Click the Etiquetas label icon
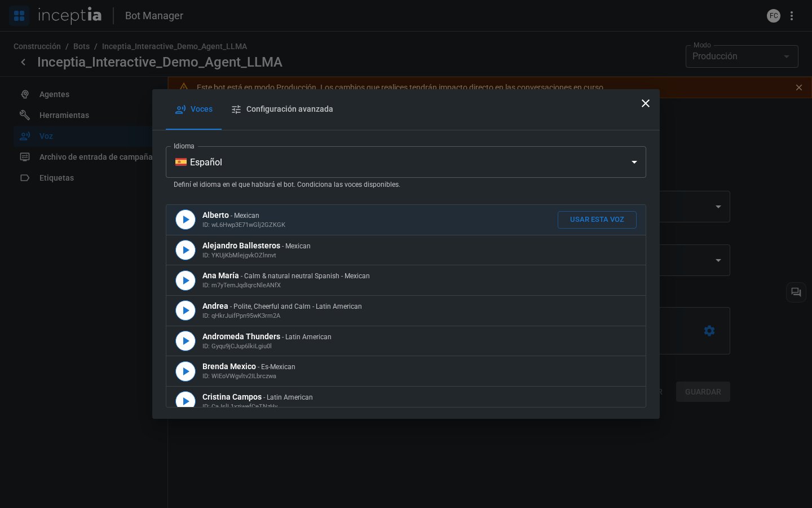 [25, 178]
